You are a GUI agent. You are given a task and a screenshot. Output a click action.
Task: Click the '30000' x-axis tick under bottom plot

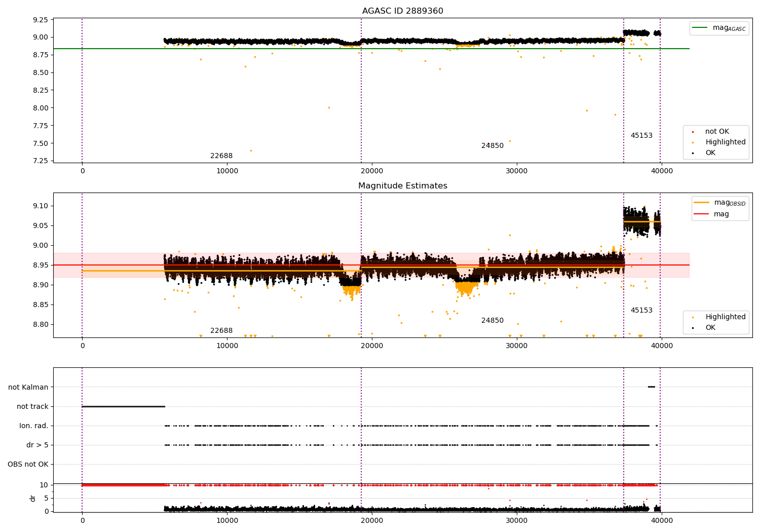pos(517,521)
